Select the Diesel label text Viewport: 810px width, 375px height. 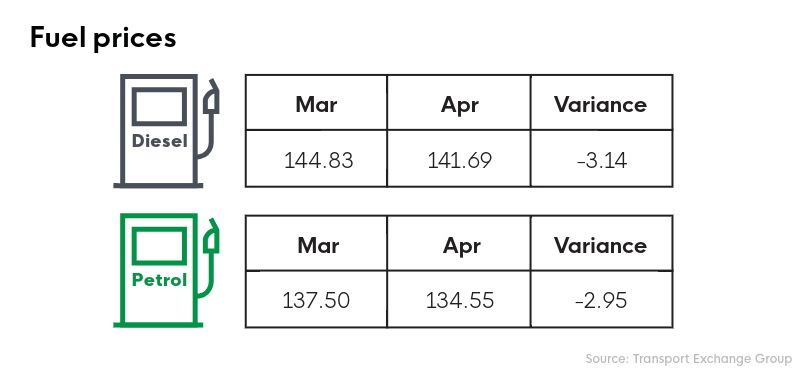pyautogui.click(x=160, y=141)
